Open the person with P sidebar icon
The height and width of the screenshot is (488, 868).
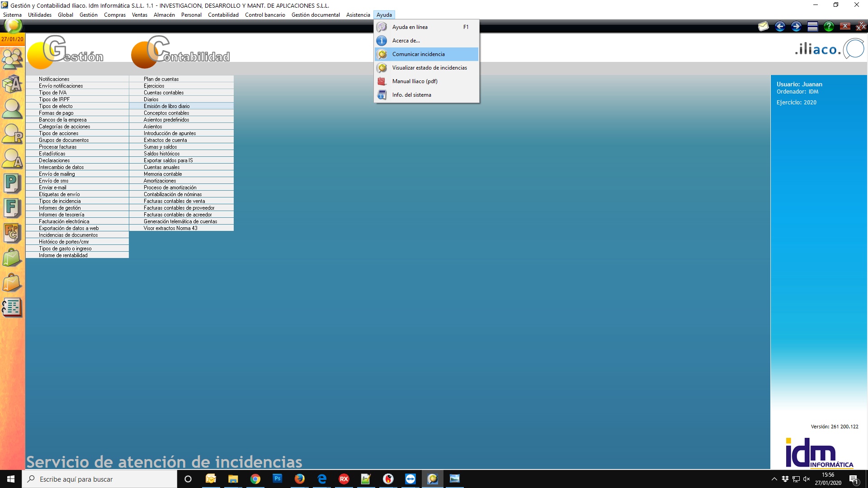[12, 134]
